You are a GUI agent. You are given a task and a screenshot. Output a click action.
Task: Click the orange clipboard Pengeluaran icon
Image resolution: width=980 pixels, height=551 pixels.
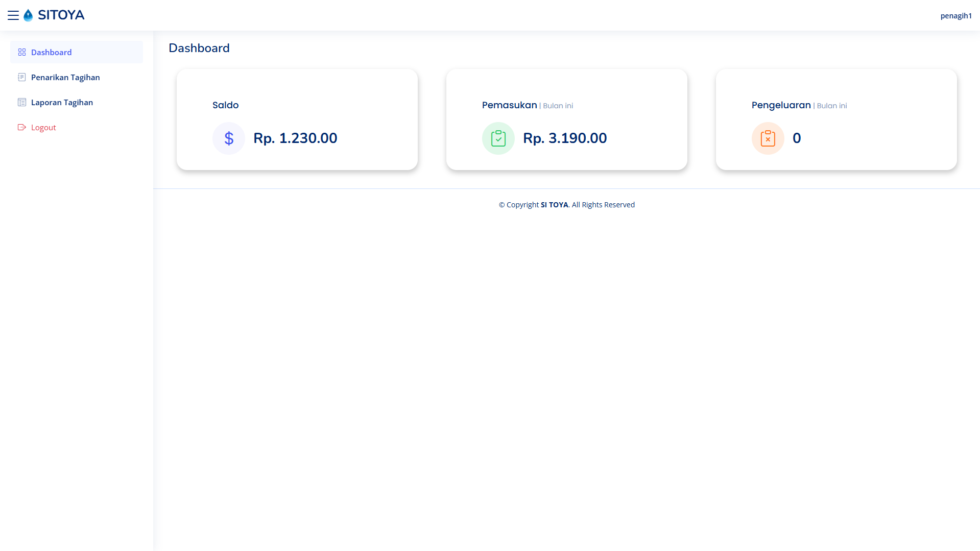click(x=768, y=138)
